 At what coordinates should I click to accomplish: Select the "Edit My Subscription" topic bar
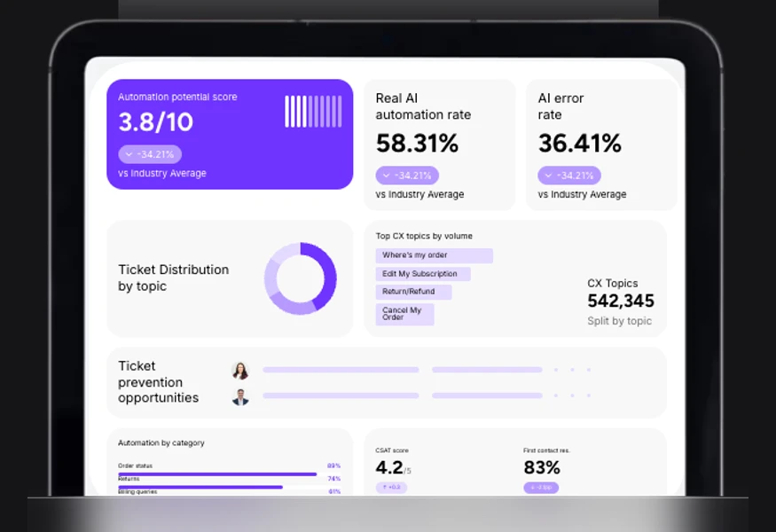click(423, 274)
